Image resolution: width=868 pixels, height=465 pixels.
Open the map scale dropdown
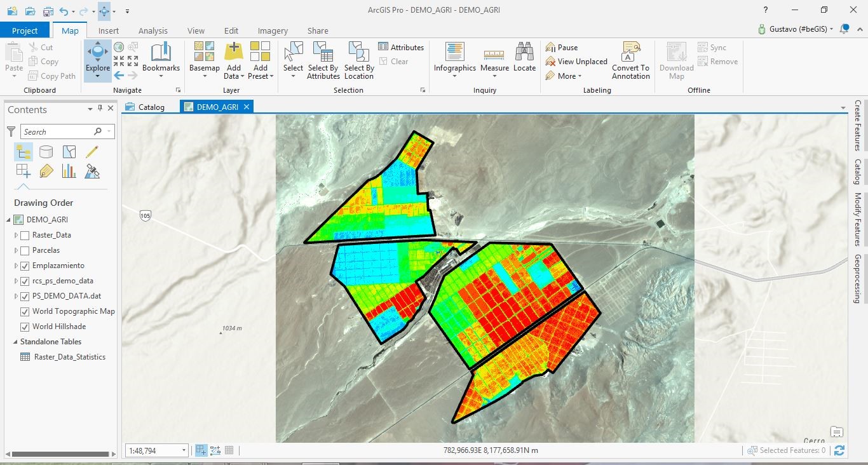coord(184,450)
